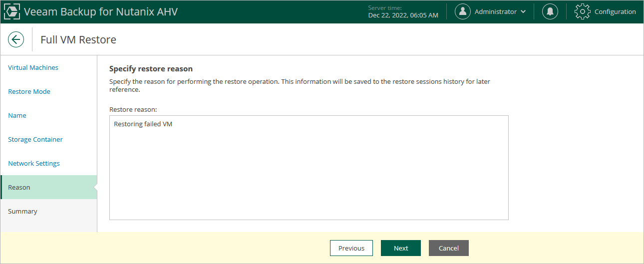
Task: Click the 'Specify restore reason' heading
Action: 151,69
